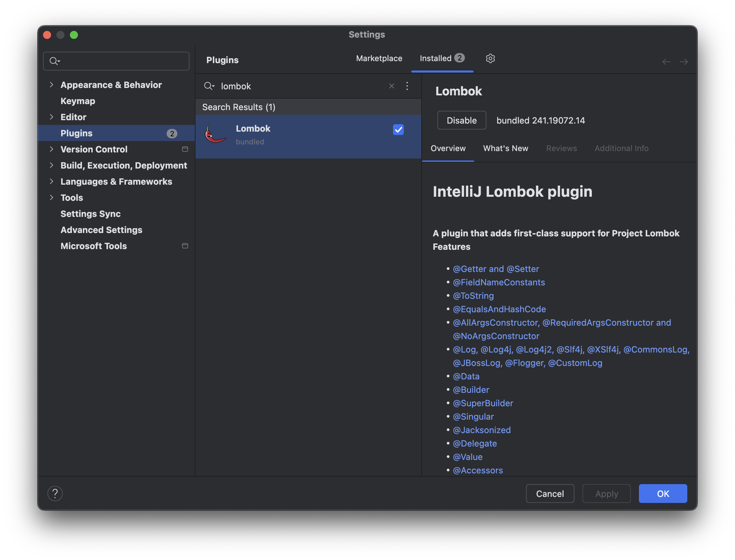735x560 pixels.
Task: Open the What's New tab
Action: point(506,148)
